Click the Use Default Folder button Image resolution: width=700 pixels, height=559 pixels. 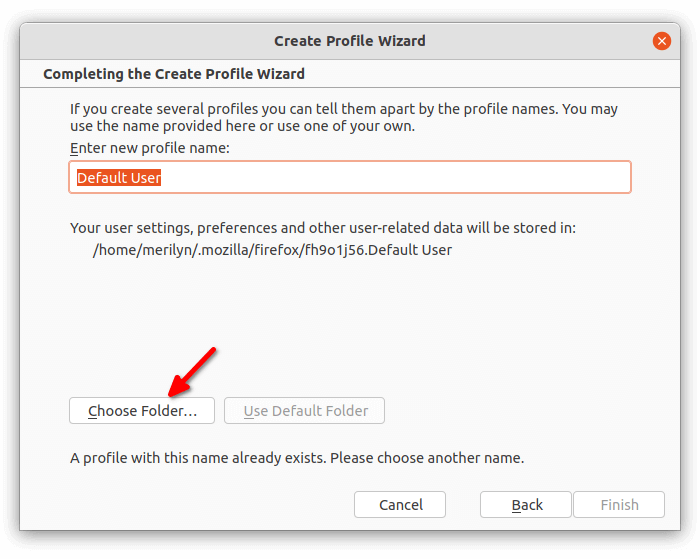pos(304,410)
